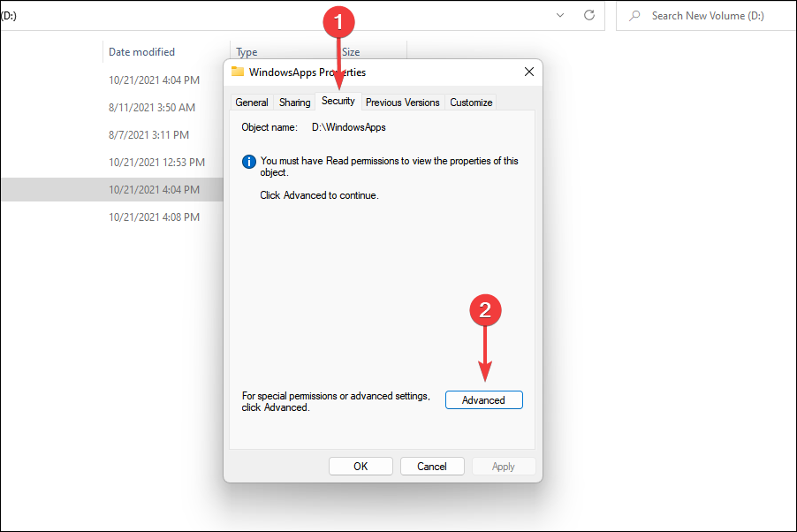The image size is (797, 532).
Task: Close the WindowsApps Properties dialog
Action: tap(529, 72)
